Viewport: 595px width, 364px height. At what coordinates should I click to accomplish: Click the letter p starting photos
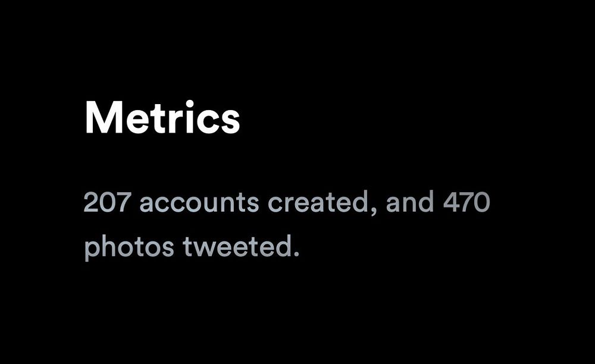pyautogui.click(x=92, y=252)
